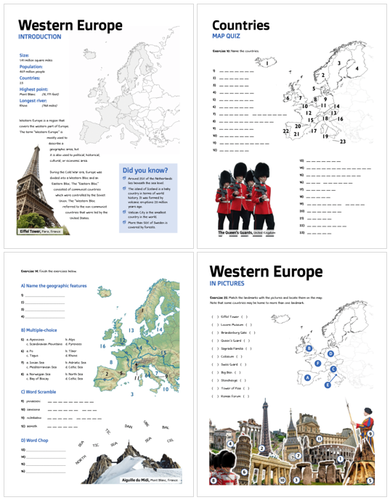Click the 'C) Word Scramble' section heading
The width and height of the screenshot is (390, 500).
coord(38,392)
